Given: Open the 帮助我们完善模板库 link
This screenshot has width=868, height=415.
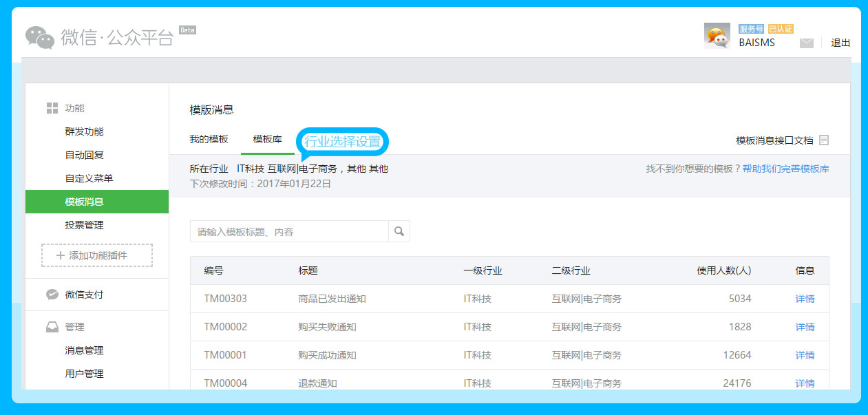Looking at the screenshot, I should [x=785, y=169].
